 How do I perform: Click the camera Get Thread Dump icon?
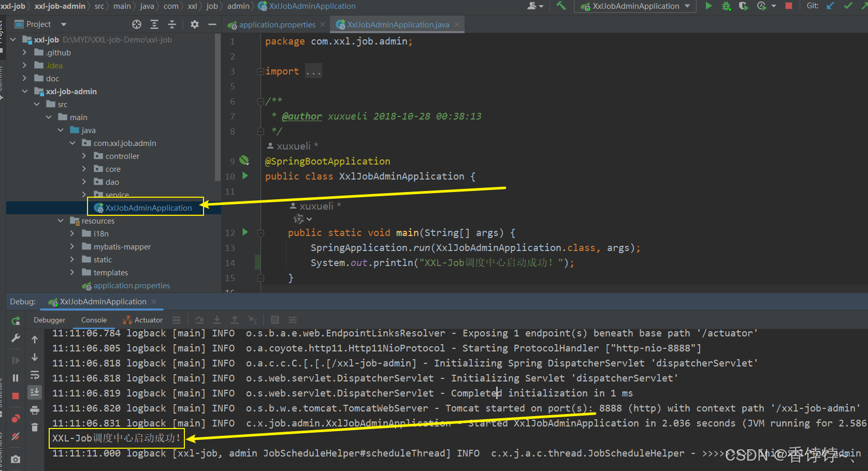16,459
